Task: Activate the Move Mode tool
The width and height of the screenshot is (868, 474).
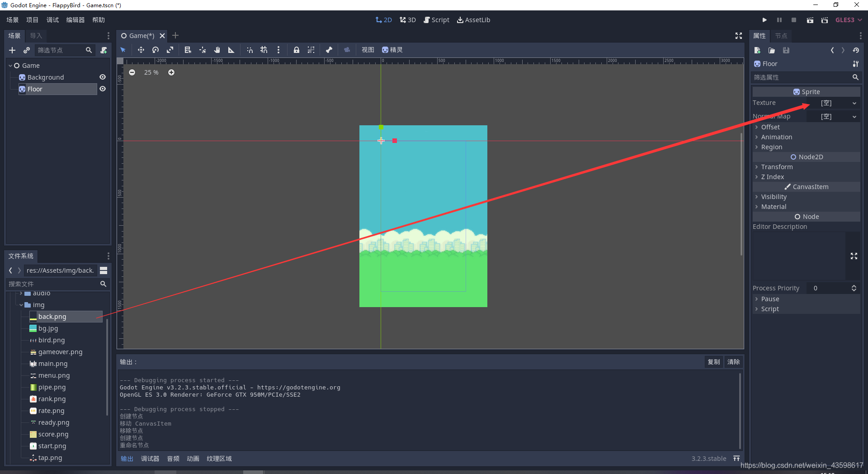Action: pyautogui.click(x=141, y=50)
